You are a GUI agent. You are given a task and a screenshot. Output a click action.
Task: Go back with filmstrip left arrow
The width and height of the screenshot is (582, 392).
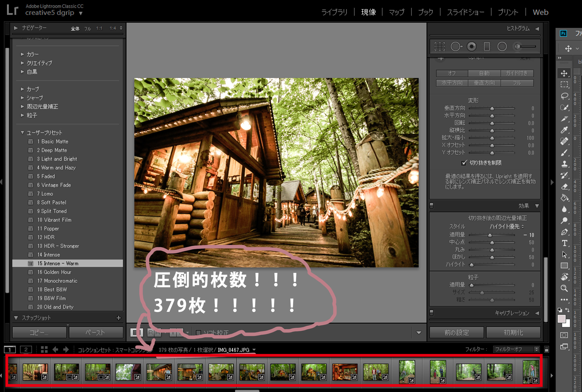[55, 349]
